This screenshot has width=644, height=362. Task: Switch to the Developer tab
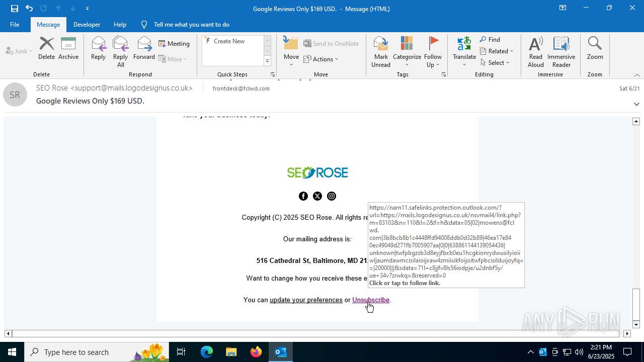[87, 24]
